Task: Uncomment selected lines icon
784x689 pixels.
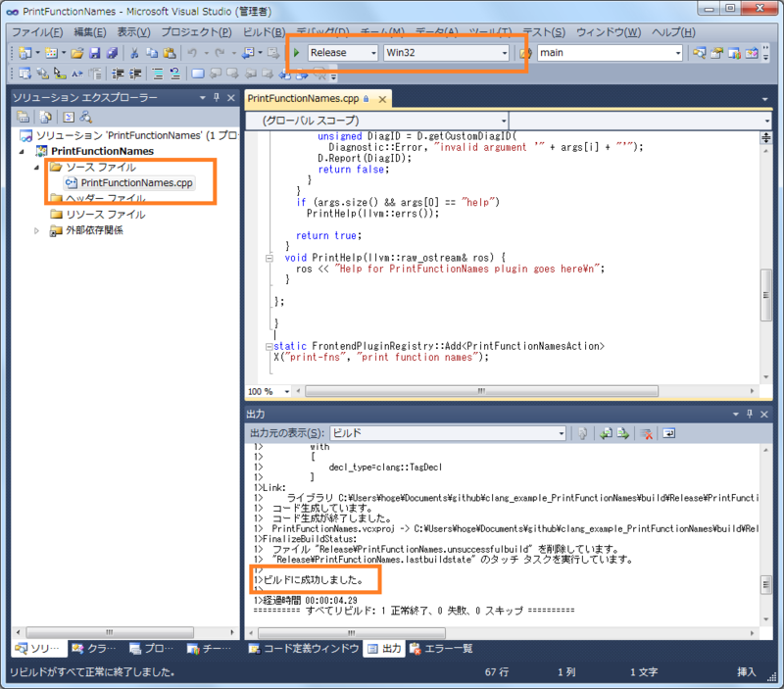Action: click(x=175, y=74)
